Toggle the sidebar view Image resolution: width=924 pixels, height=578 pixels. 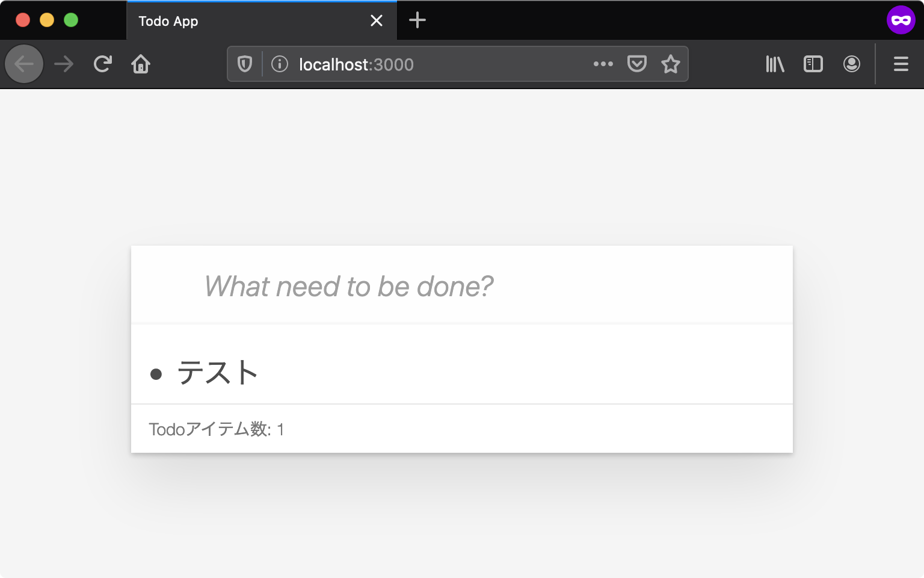point(813,64)
